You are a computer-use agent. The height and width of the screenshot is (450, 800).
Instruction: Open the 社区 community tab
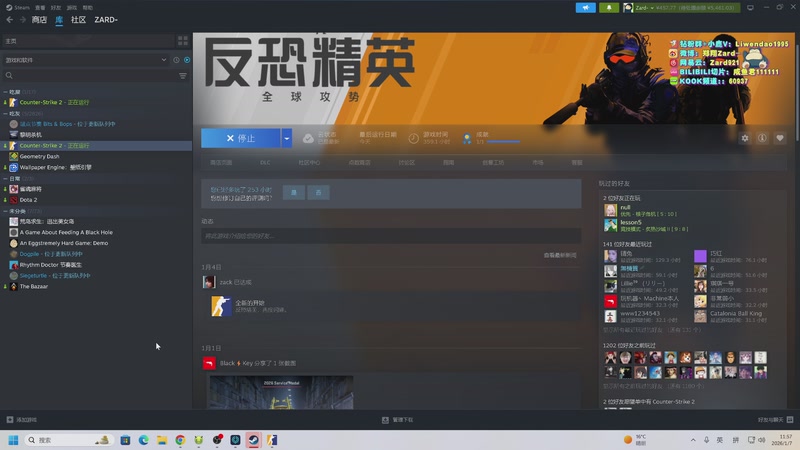pos(78,19)
